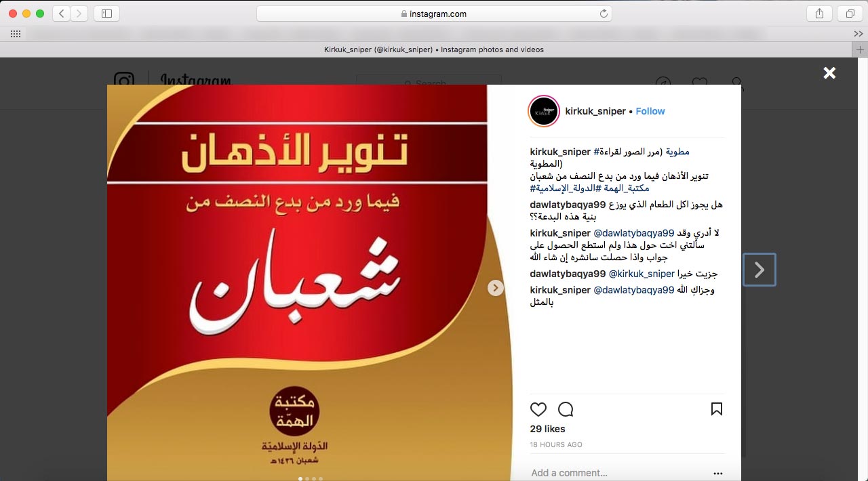Reload the page with refresh icon
This screenshot has height=481, width=868.
pos(604,14)
